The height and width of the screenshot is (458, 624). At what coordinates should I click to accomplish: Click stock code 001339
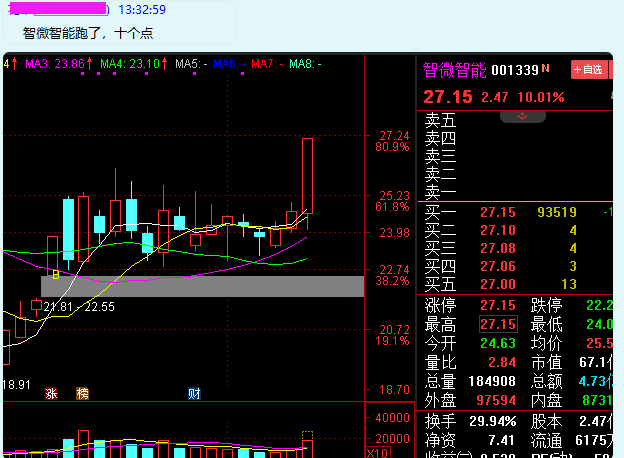515,70
